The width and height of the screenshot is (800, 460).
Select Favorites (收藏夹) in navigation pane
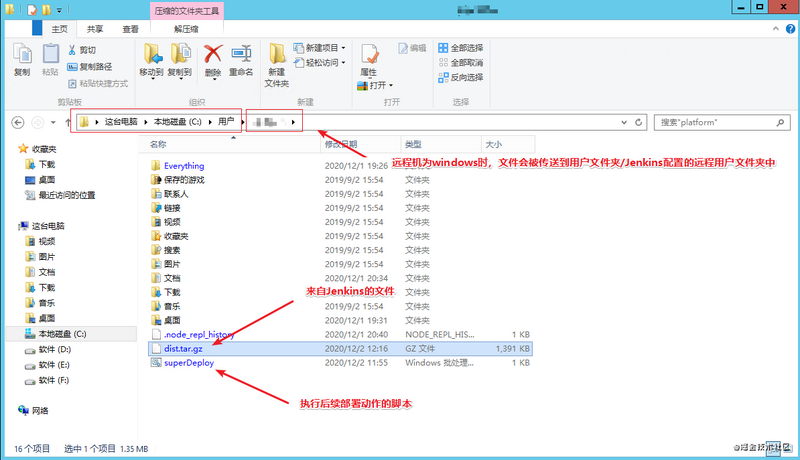(38, 149)
